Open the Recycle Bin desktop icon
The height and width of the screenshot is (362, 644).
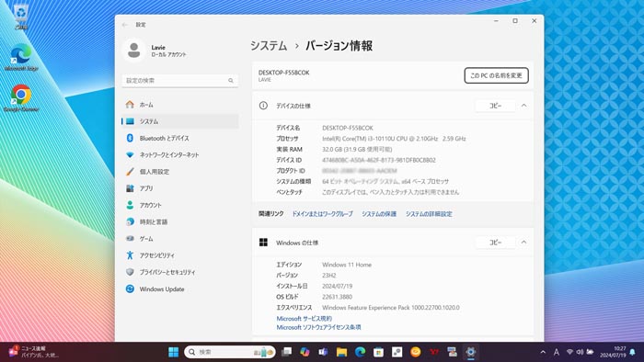[x=21, y=17]
